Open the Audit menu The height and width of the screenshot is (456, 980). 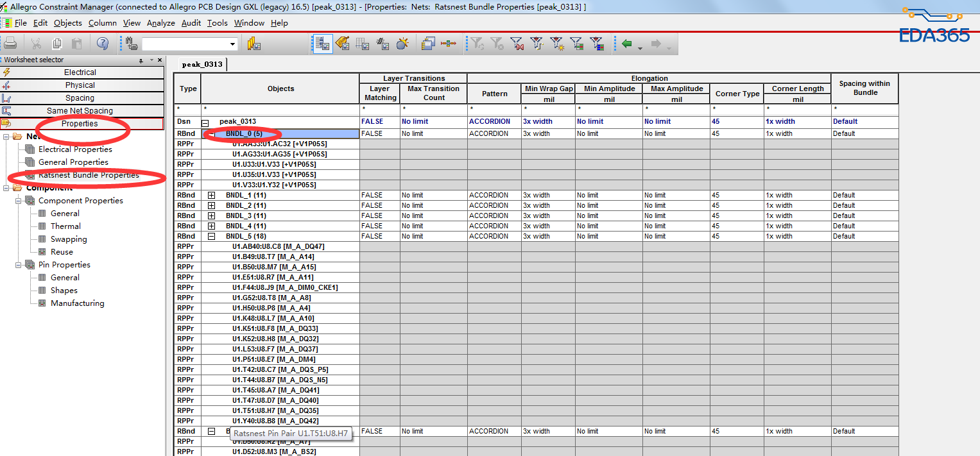[191, 23]
